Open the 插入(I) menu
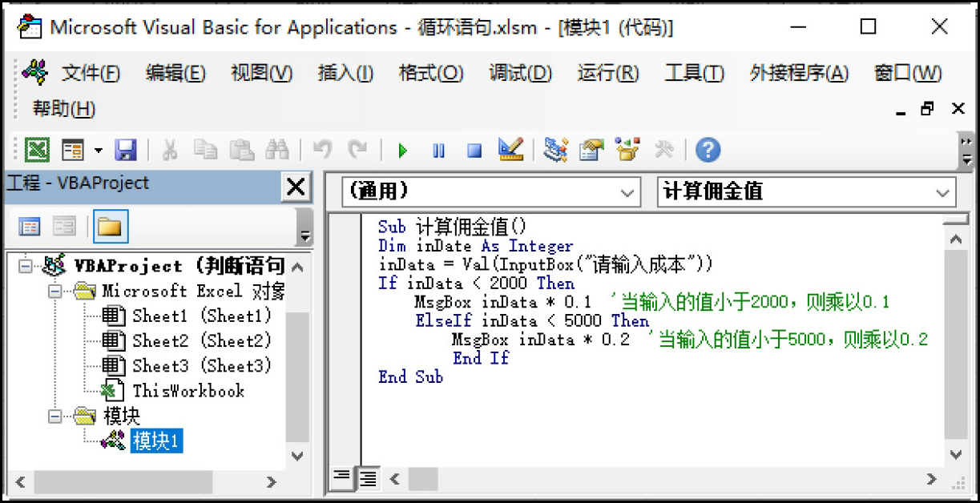This screenshot has height=503, width=980. (x=345, y=74)
